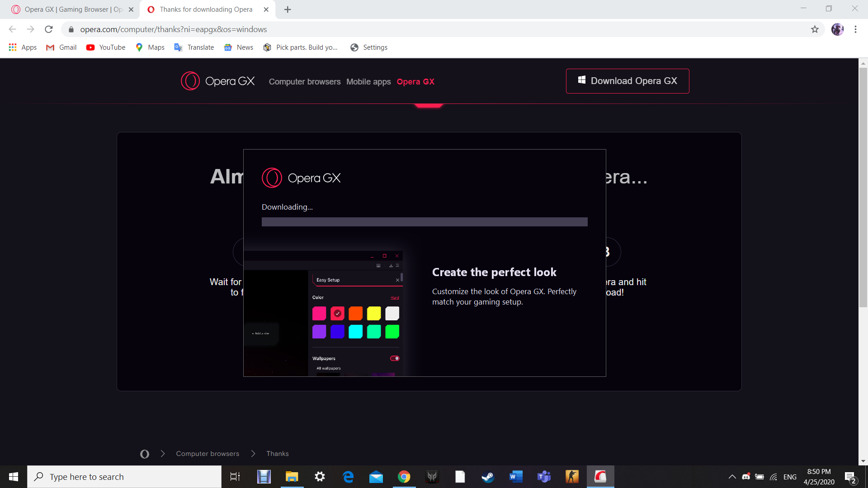Viewport: 868px width, 488px height.
Task: Click the Computer browsers tab
Action: tap(305, 81)
